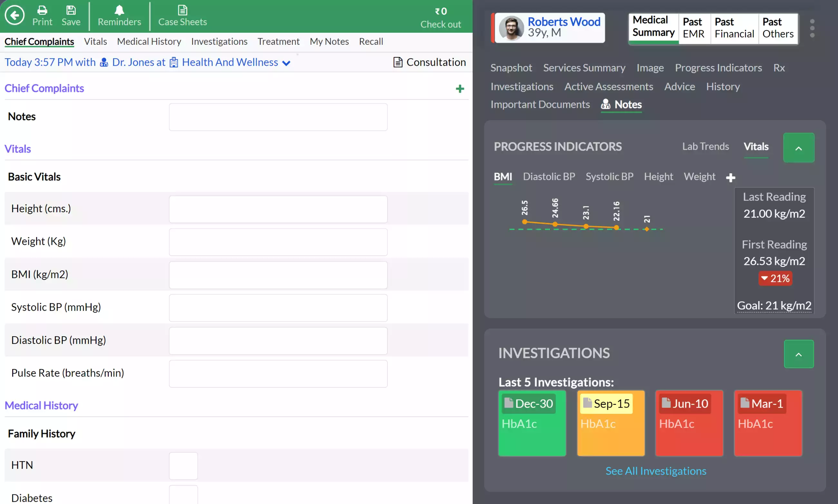The height and width of the screenshot is (504, 838).
Task: Expand the clinic location dropdown arrow
Action: (287, 63)
